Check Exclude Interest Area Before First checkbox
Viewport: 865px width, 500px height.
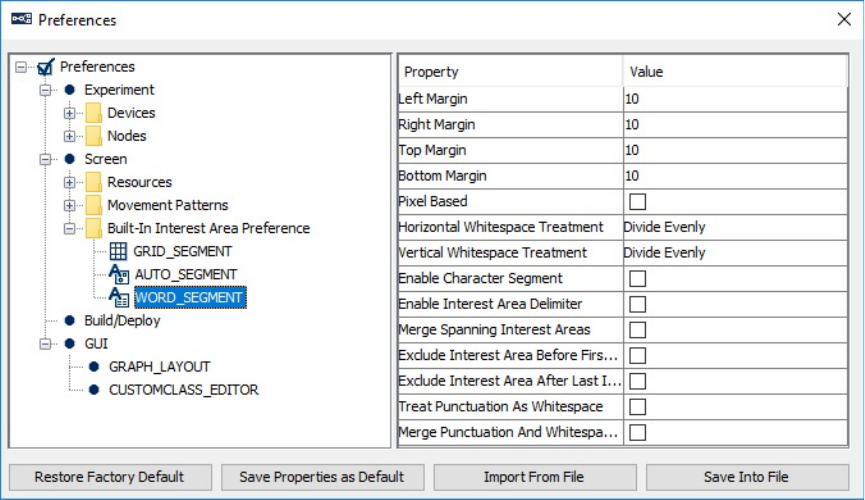point(637,355)
